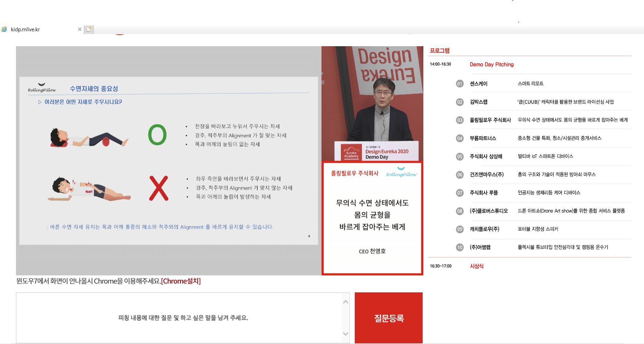Image resolution: width=644 pixels, height=344 pixels.
Task: Click the 멀티바 IoT 스마트폰 디바이스 description
Action: pyautogui.click(x=546, y=156)
